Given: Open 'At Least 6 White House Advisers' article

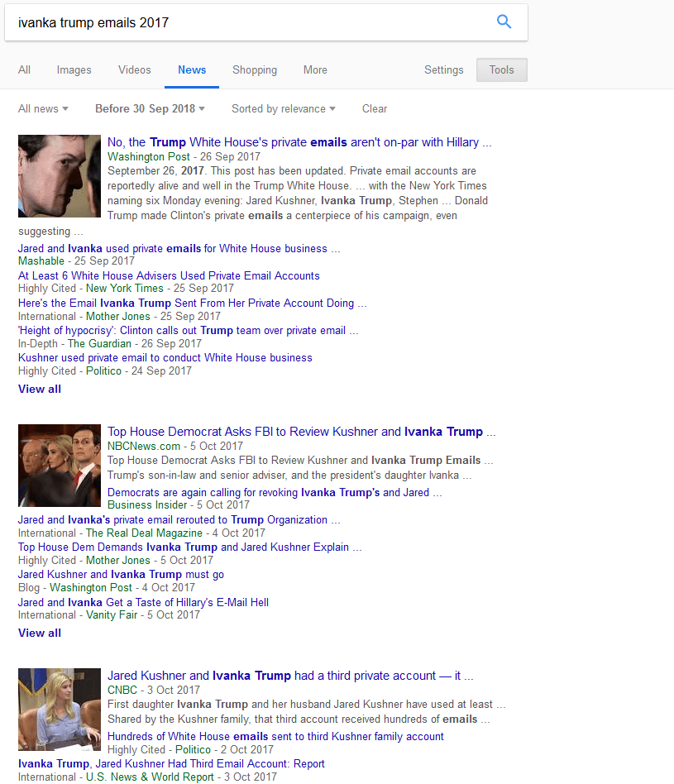Looking at the screenshot, I should (169, 275).
